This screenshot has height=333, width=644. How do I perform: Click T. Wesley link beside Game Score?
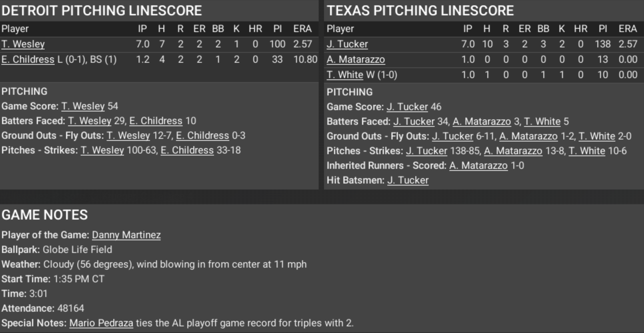coord(83,106)
